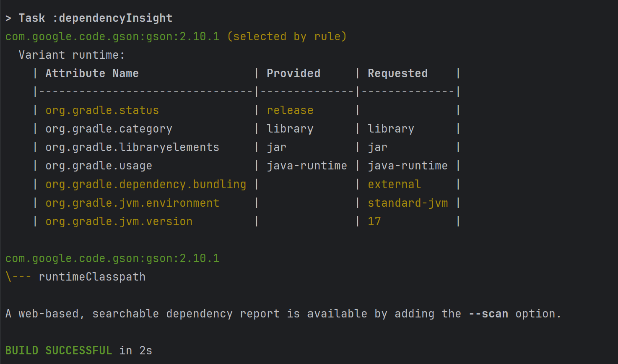
Task: Select 'com.google.code.gson:gson:2.10.1 (selected by rule)' line
Action: coord(176,36)
